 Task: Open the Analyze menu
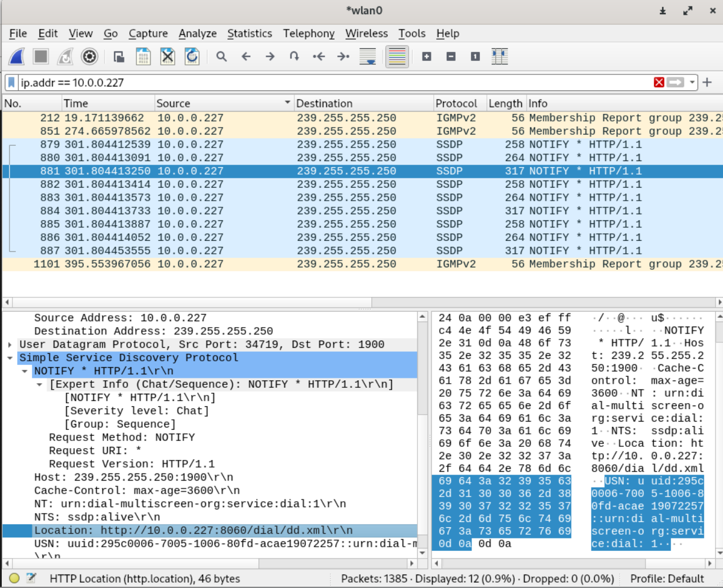(x=197, y=34)
